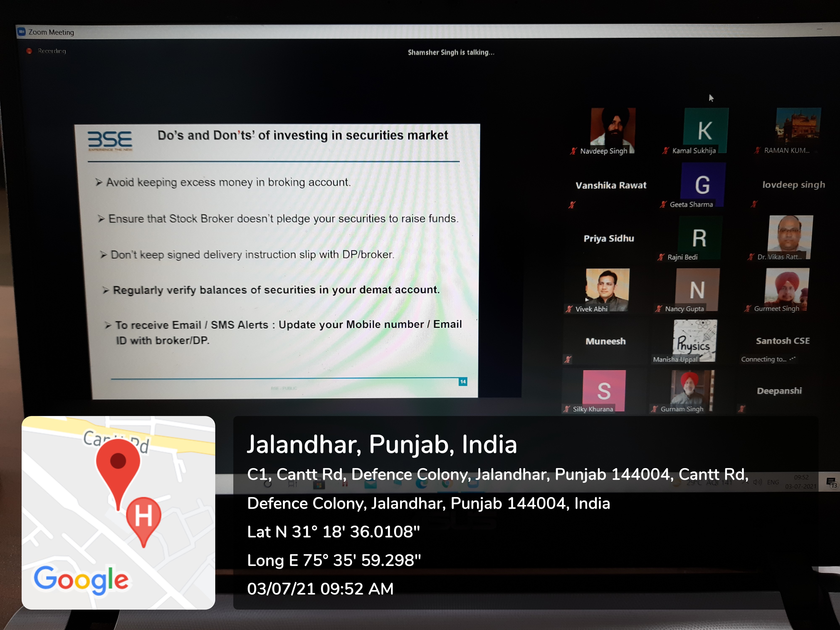This screenshot has height=630, width=840.
Task: Click the slide page number 14 badge
Action: [x=463, y=382]
